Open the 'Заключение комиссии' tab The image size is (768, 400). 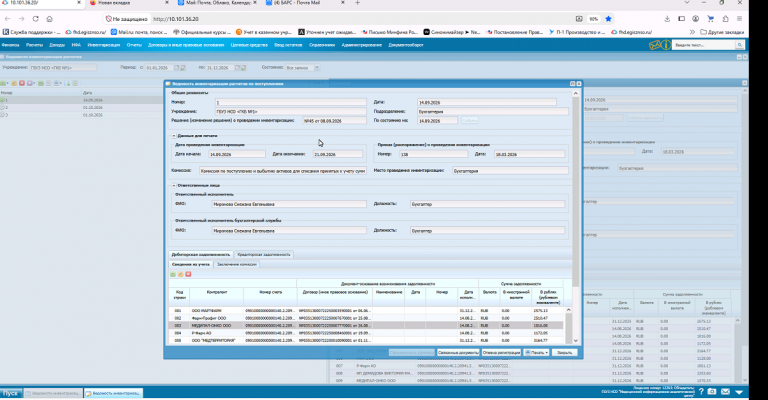point(237,264)
